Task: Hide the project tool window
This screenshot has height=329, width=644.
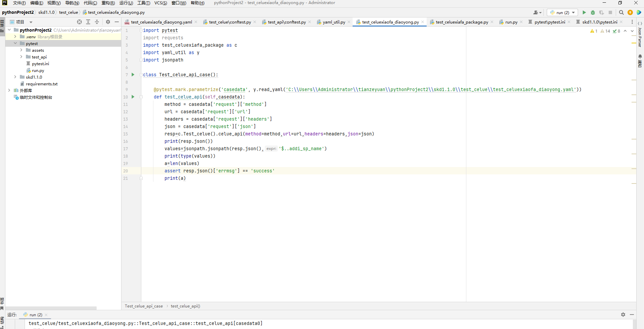Action: (x=117, y=22)
